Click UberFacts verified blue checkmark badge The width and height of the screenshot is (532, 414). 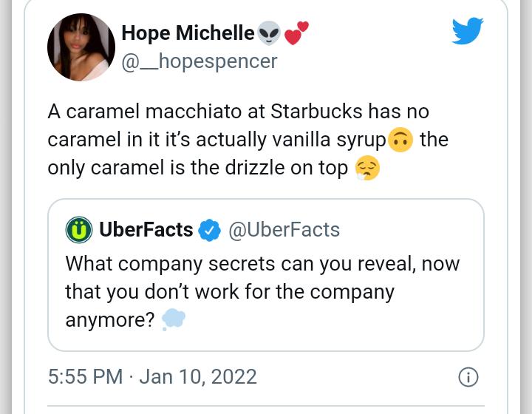coord(209,230)
